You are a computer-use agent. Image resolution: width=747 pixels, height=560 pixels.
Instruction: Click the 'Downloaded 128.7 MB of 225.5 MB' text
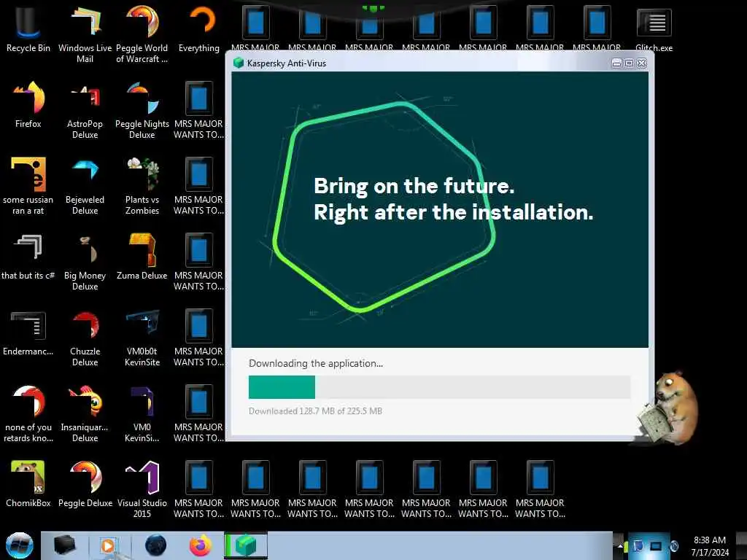click(315, 411)
